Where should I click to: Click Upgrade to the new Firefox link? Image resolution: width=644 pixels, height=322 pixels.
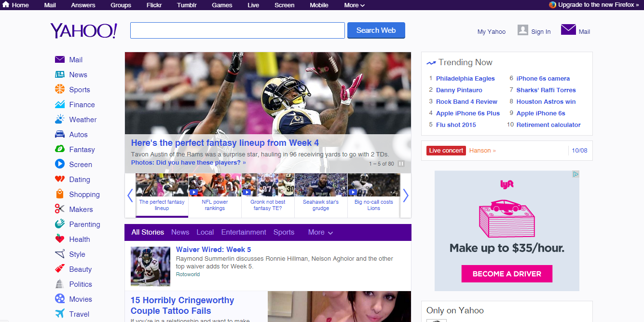coord(599,5)
